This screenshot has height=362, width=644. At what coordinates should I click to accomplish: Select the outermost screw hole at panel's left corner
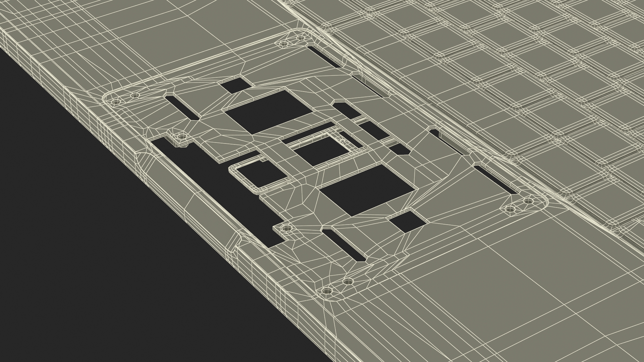[116, 101]
